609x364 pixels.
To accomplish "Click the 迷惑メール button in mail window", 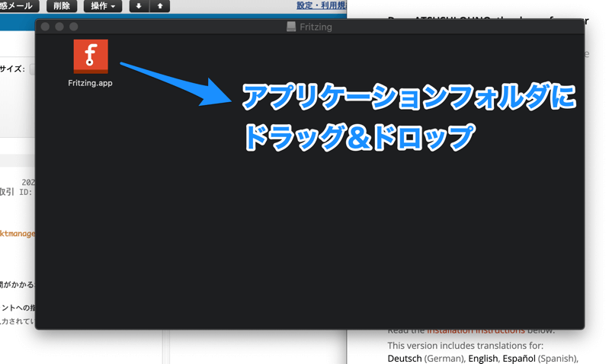I will pos(18,6).
